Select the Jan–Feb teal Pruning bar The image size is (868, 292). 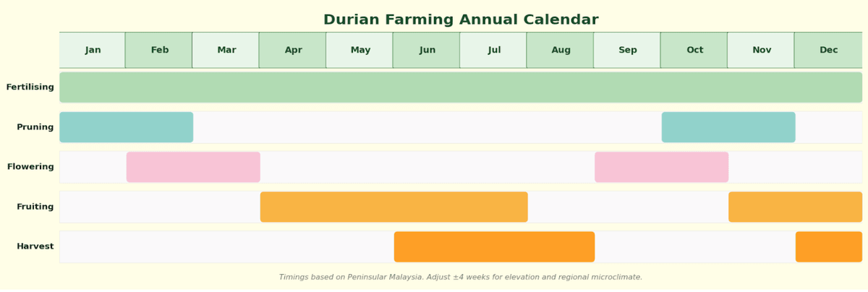click(127, 127)
